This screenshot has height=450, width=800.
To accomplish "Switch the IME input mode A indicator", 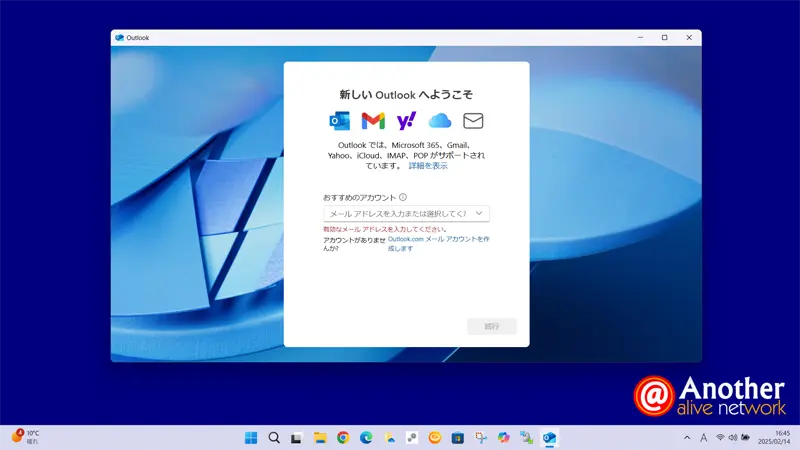I will pyautogui.click(x=704, y=438).
